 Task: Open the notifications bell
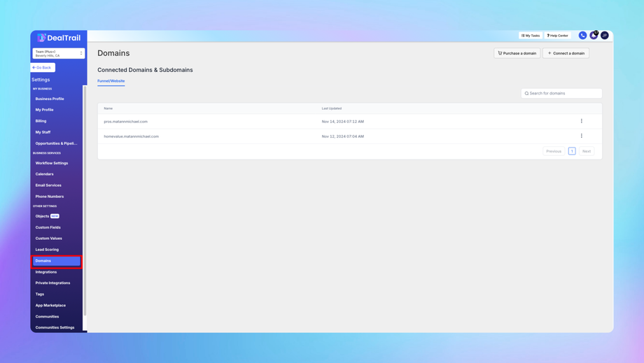[594, 36]
